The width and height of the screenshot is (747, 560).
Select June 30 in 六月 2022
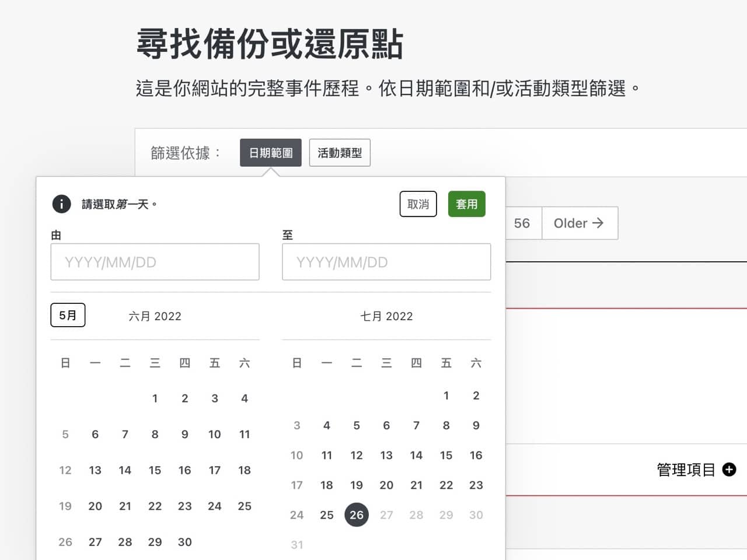pyautogui.click(x=185, y=542)
